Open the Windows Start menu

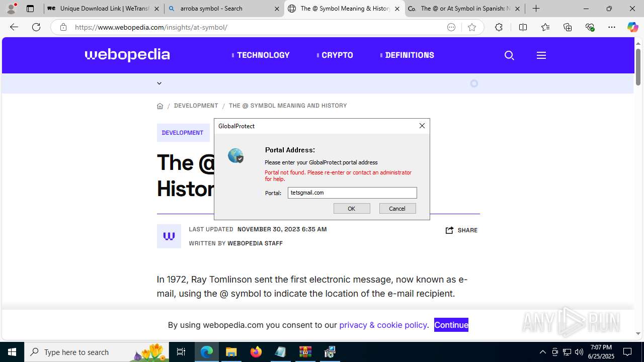[12, 352]
